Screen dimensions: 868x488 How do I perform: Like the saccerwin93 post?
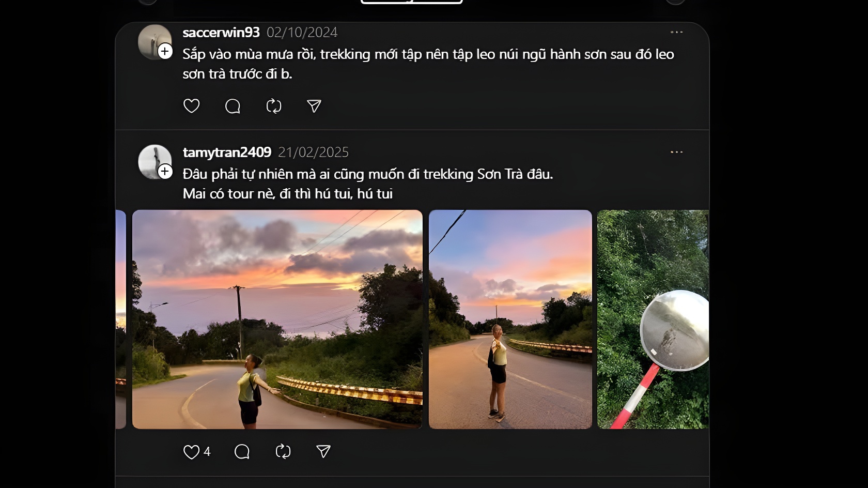click(x=192, y=106)
